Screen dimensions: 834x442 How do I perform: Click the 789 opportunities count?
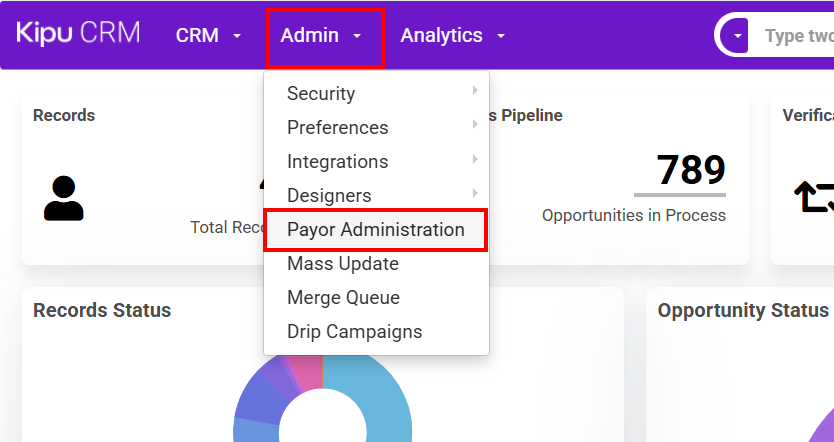(x=691, y=170)
